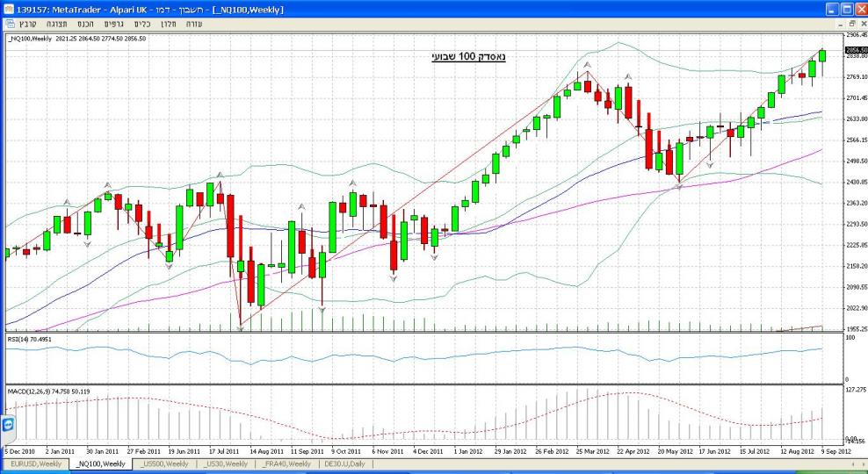The image size is (868, 474).
Task: Click the current price tag 2856.50 on axis
Action: point(854,50)
